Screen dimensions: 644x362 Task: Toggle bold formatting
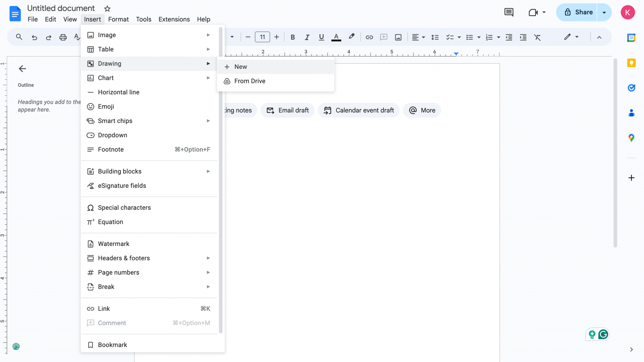point(292,37)
